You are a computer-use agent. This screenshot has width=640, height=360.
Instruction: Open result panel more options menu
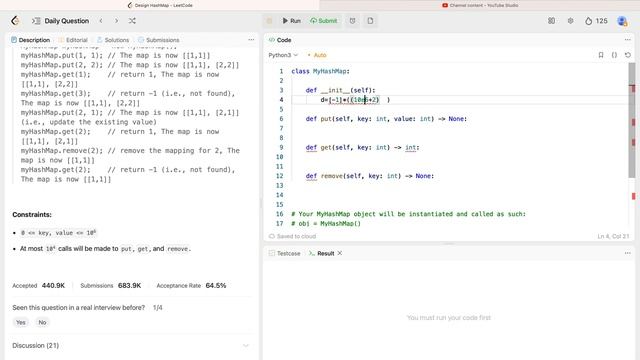tap(627, 253)
